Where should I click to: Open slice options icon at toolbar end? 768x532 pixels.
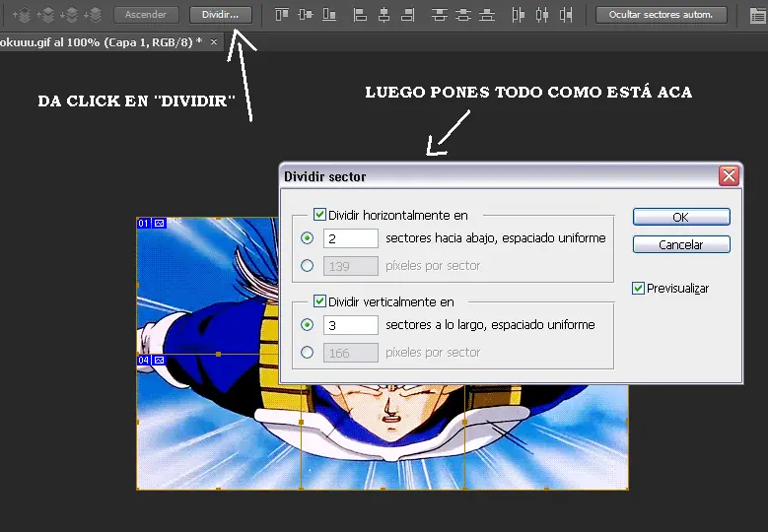pos(758,16)
